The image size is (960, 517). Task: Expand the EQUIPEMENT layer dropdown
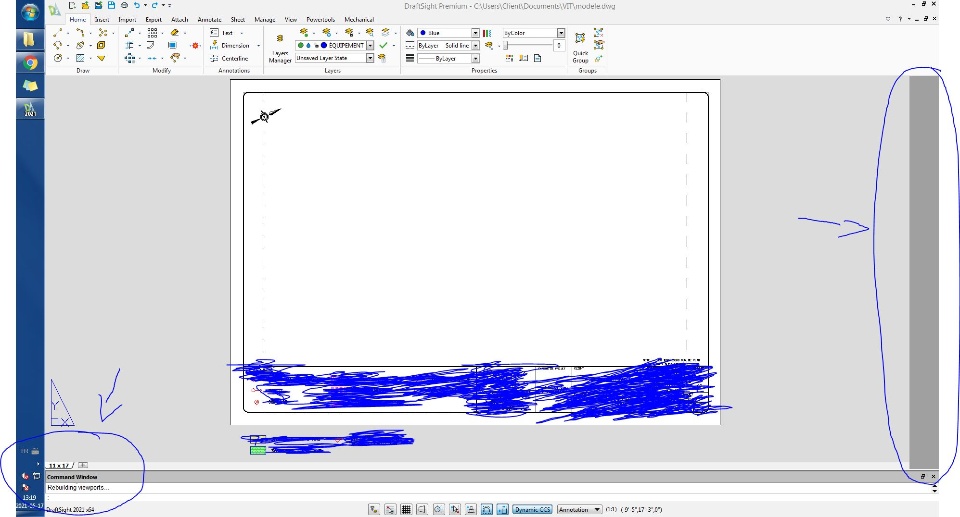370,45
